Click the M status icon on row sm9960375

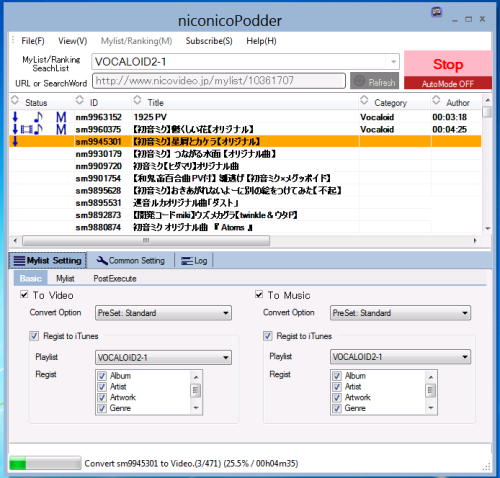[61, 129]
